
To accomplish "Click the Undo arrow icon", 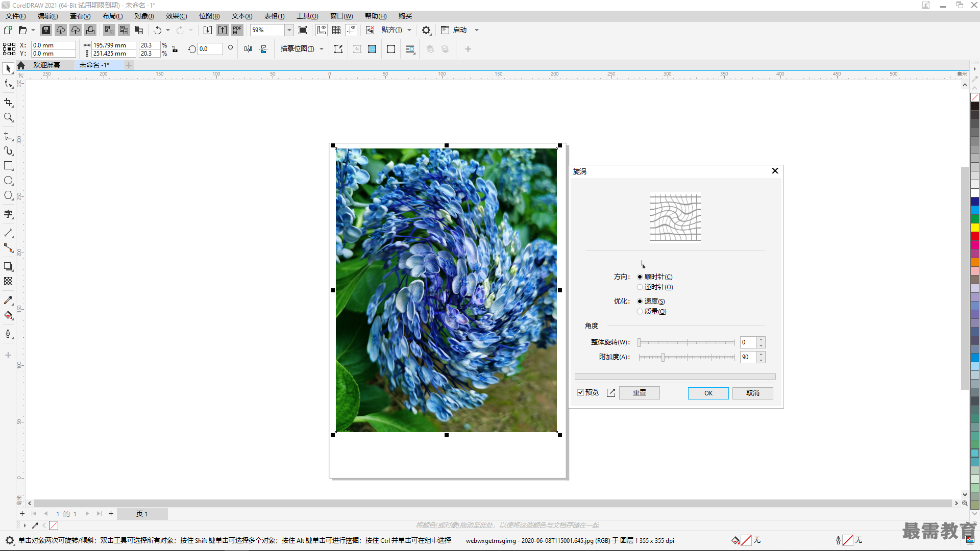I will (158, 30).
